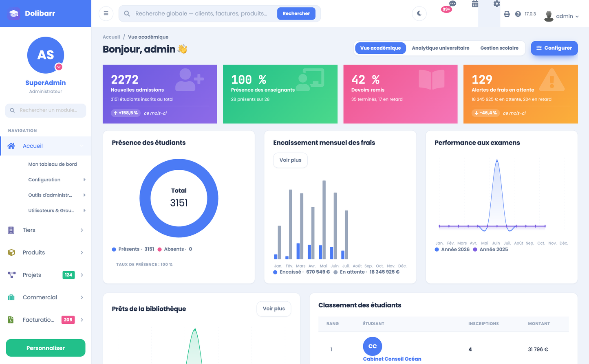
Task: Click the admin user avatar icon
Action: tap(549, 16)
